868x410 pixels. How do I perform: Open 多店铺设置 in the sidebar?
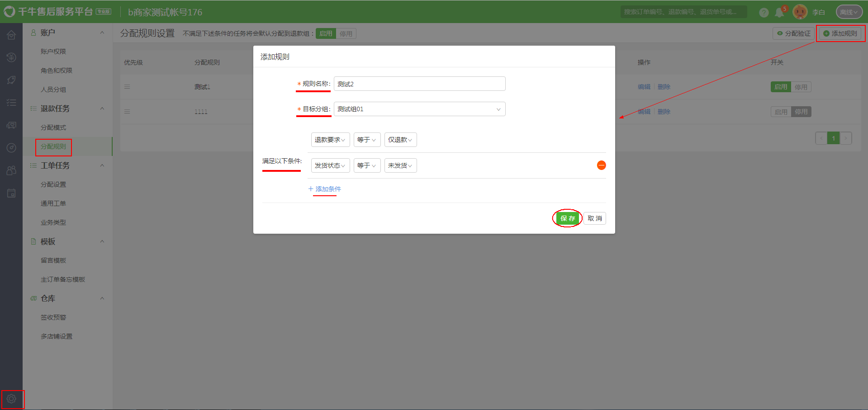tap(57, 336)
